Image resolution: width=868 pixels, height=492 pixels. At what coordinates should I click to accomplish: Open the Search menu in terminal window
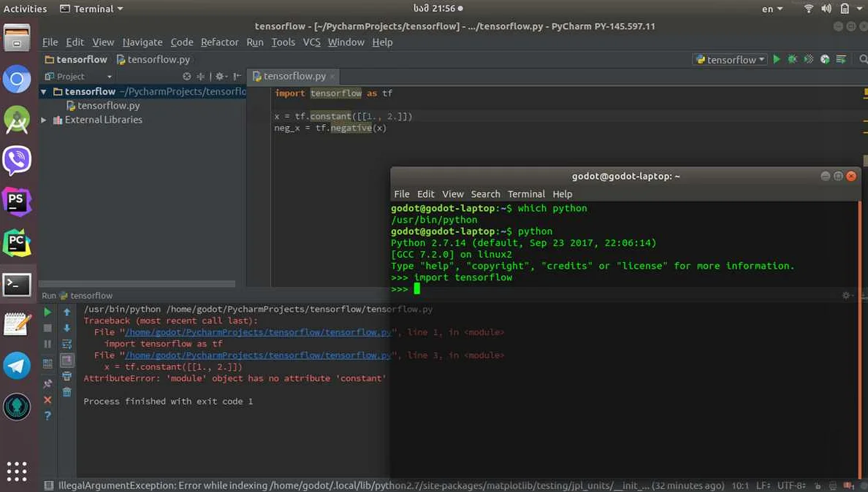pos(485,194)
